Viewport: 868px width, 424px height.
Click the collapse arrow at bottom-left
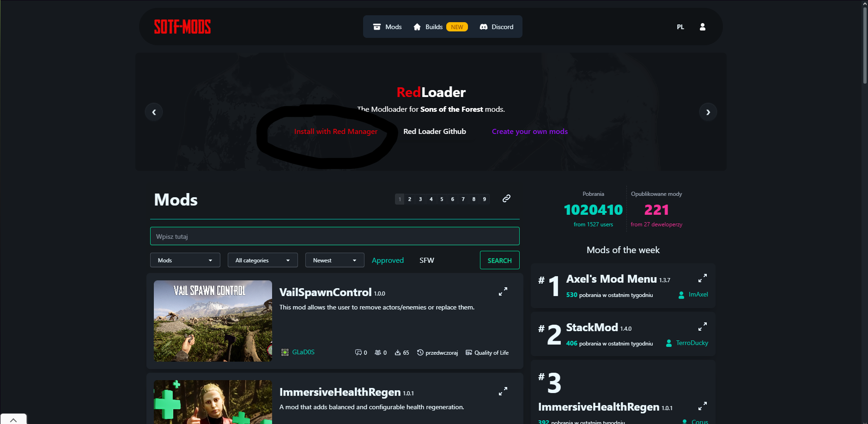click(x=13, y=419)
